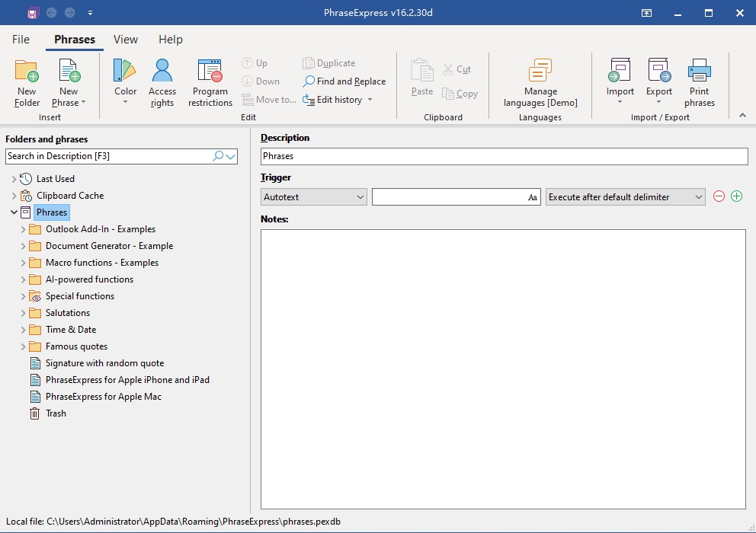Switch to the View tab
Image resolution: width=756 pixels, height=533 pixels.
[x=126, y=40]
